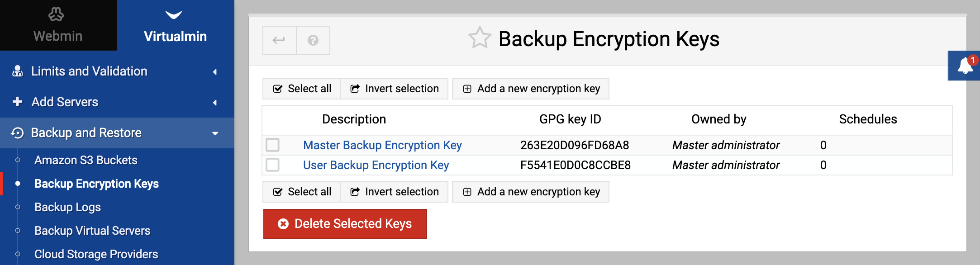
Task: Favorite page with the star icon
Action: point(480,38)
